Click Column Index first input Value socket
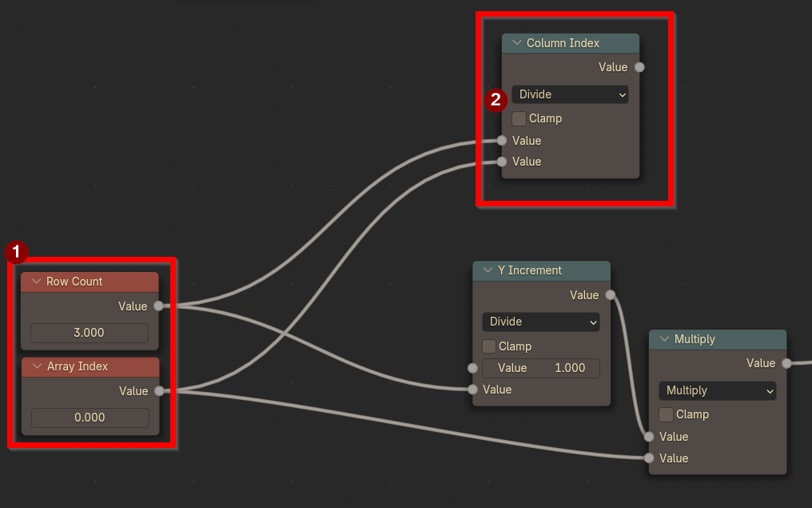The width and height of the screenshot is (812, 508). [x=502, y=141]
